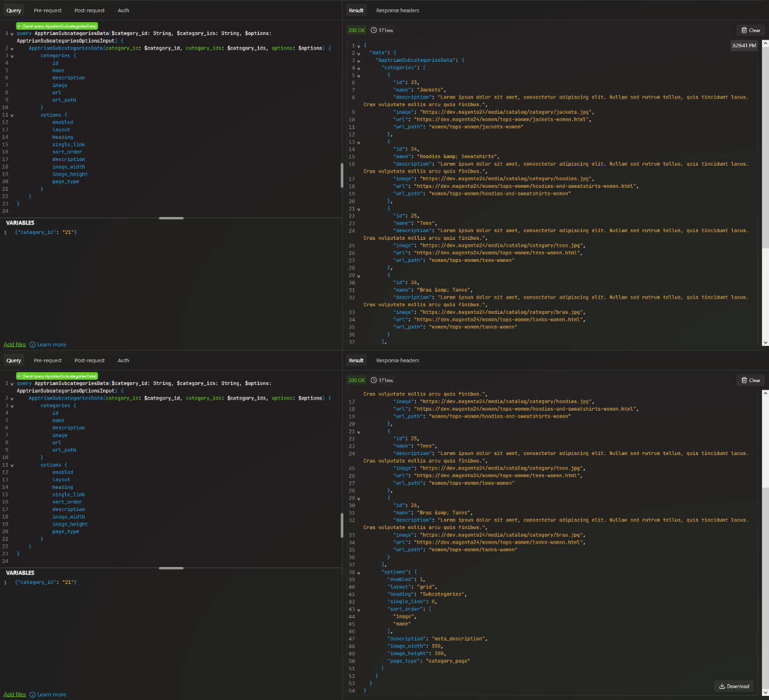Collapse the "options" block at line 38 in the lower result
Viewport: 769px width, 700px height.
click(359, 573)
